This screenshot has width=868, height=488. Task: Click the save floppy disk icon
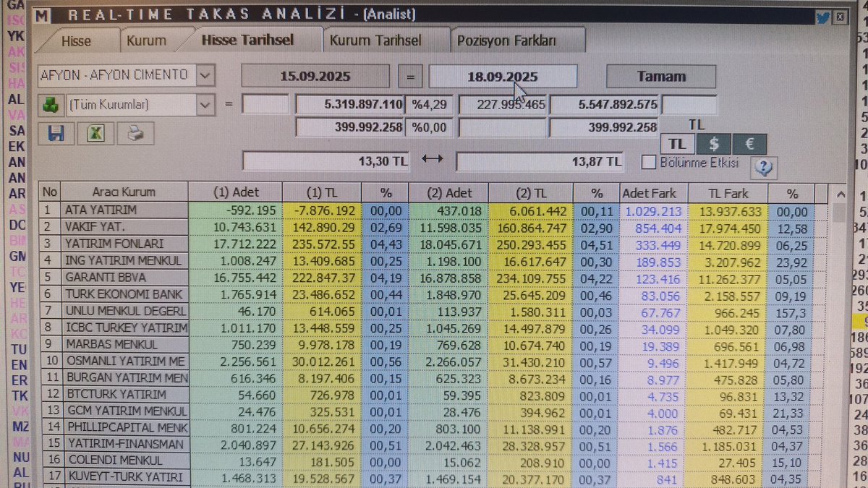56,134
